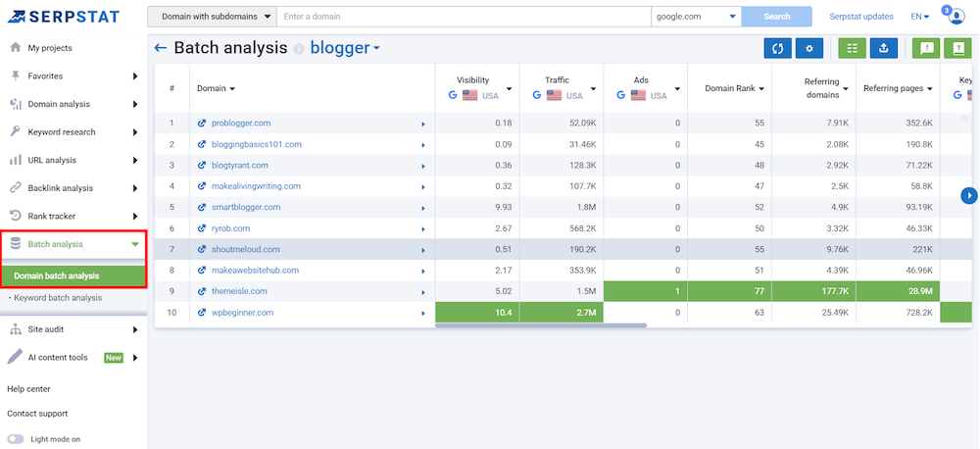Screen dimensions: 980x449
Task: Open the google.com search engine dropdown
Action: coord(696,17)
